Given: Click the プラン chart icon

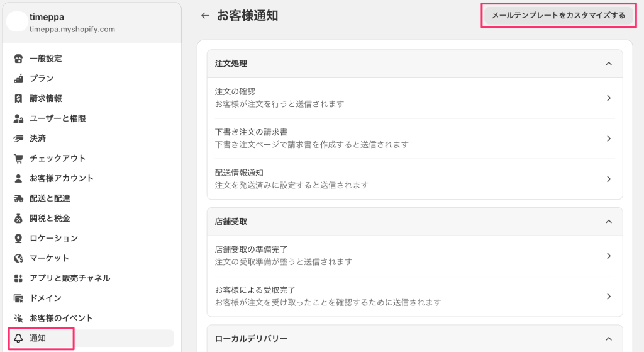Looking at the screenshot, I should [x=18, y=79].
